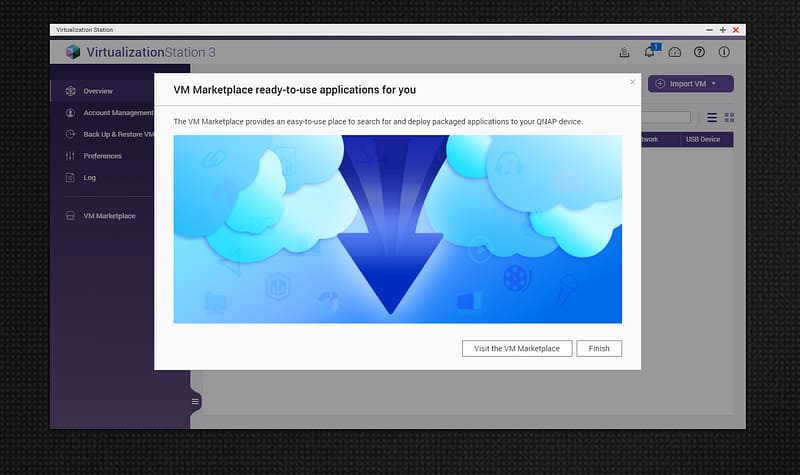
Task: Click the marketplace arrow banner image
Action: pyautogui.click(x=397, y=229)
